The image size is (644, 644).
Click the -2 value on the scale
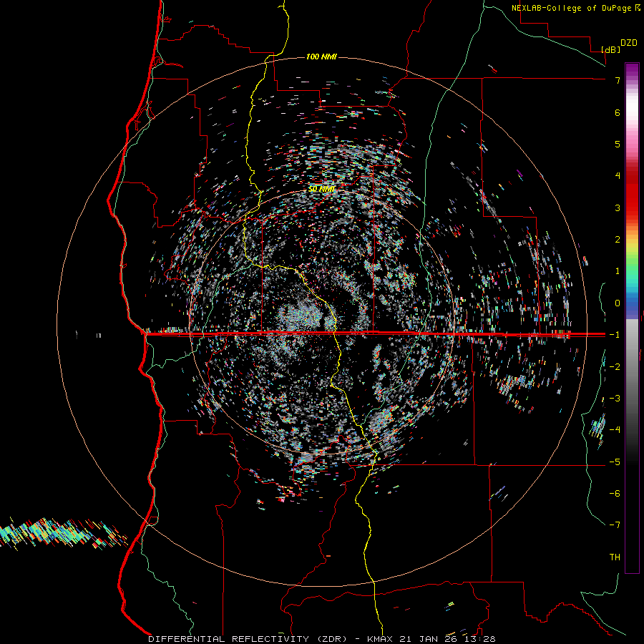pyautogui.click(x=615, y=367)
